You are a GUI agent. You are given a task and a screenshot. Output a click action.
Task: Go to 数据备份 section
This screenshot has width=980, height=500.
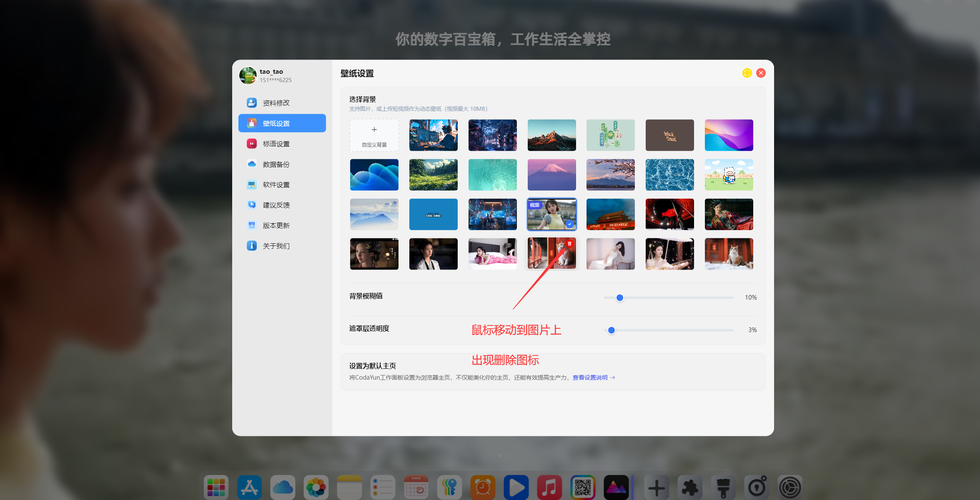coord(282,164)
